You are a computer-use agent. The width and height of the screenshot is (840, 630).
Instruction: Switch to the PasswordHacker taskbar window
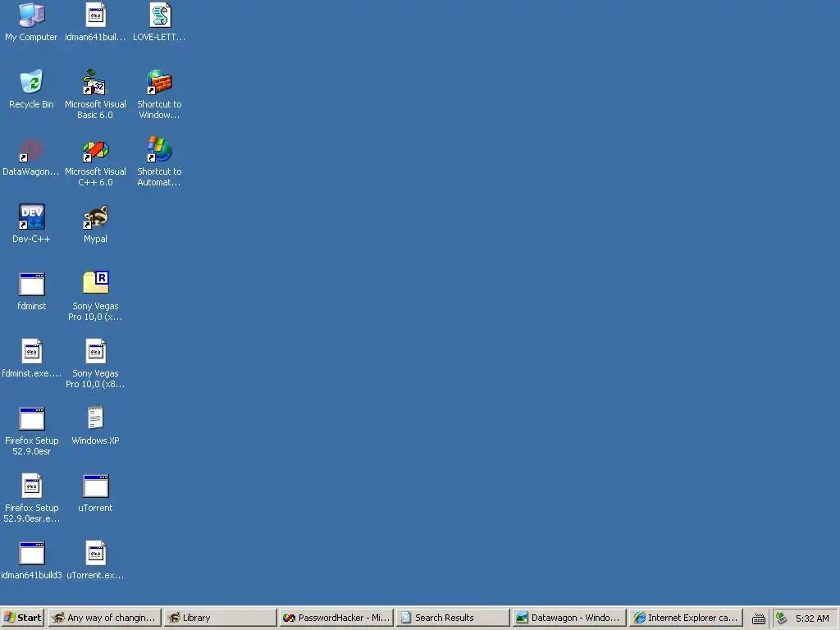click(x=336, y=618)
